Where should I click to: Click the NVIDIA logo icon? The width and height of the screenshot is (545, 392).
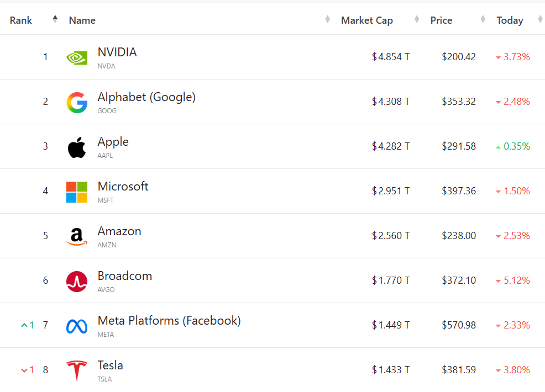77,57
